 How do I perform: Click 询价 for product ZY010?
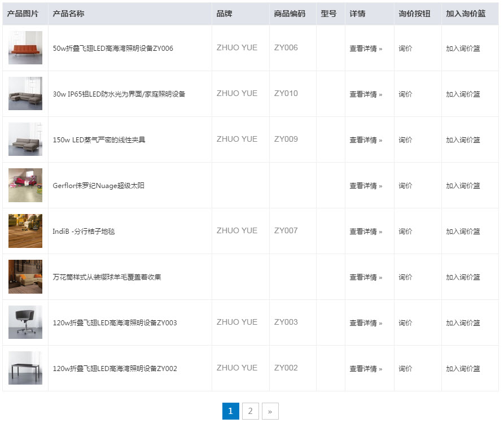(405, 94)
